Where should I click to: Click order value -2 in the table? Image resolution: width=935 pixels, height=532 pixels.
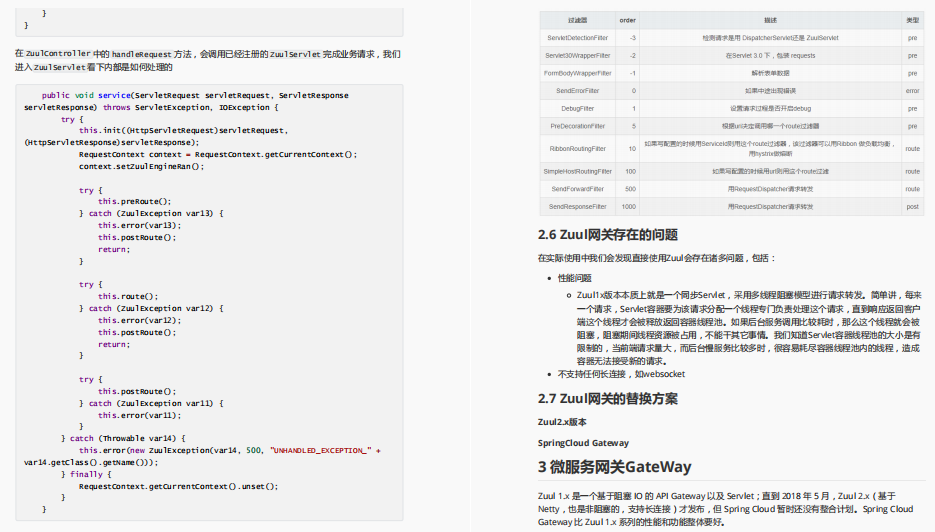coord(627,55)
